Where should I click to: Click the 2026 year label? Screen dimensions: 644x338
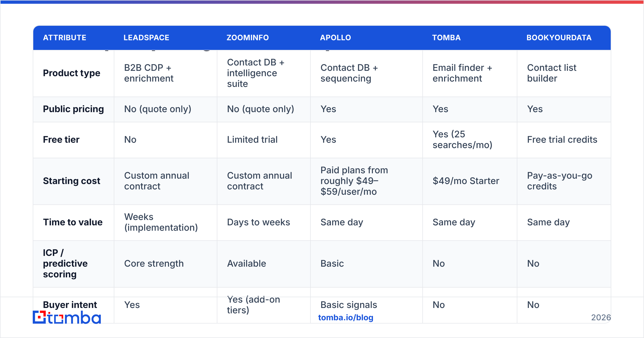[x=601, y=318]
